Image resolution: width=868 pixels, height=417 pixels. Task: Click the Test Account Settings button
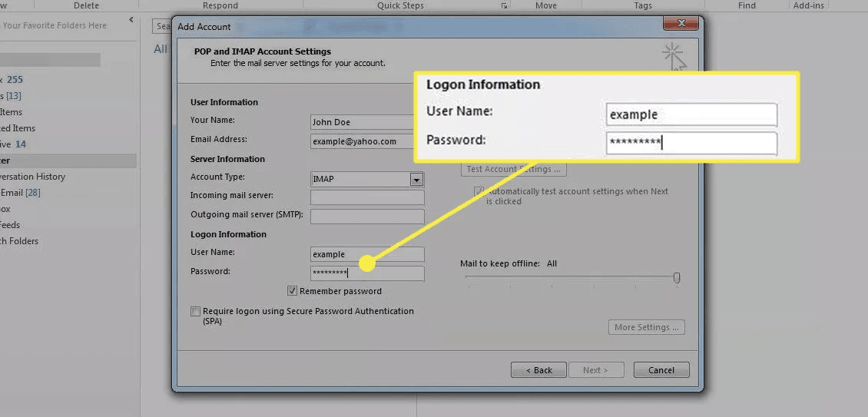[x=514, y=169]
